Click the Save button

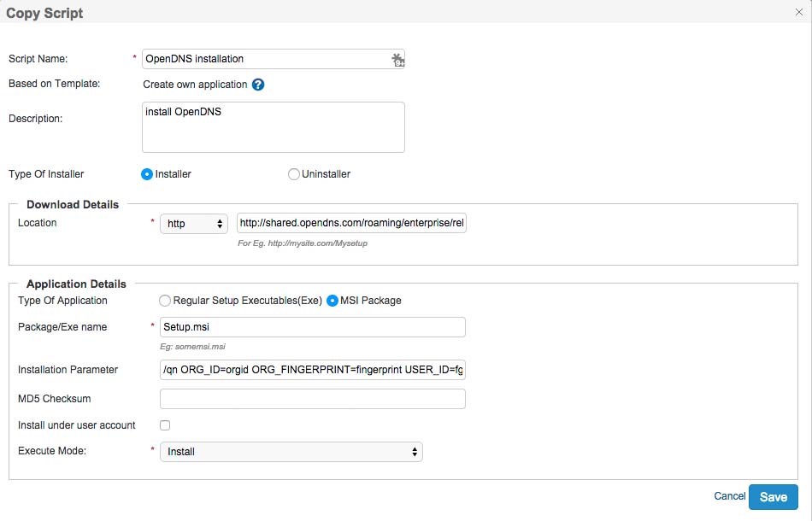click(774, 497)
